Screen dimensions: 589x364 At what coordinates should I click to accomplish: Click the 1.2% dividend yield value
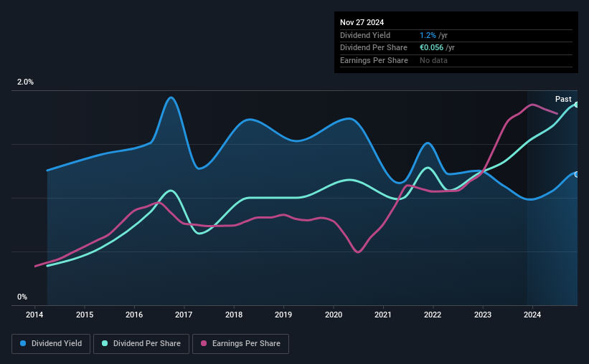point(428,35)
